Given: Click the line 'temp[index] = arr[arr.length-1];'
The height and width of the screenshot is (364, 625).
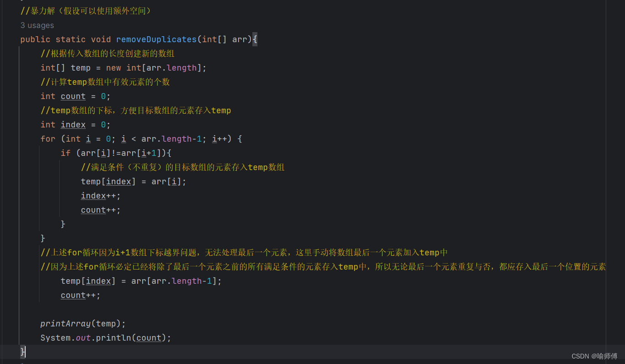Looking at the screenshot, I should 141,281.
